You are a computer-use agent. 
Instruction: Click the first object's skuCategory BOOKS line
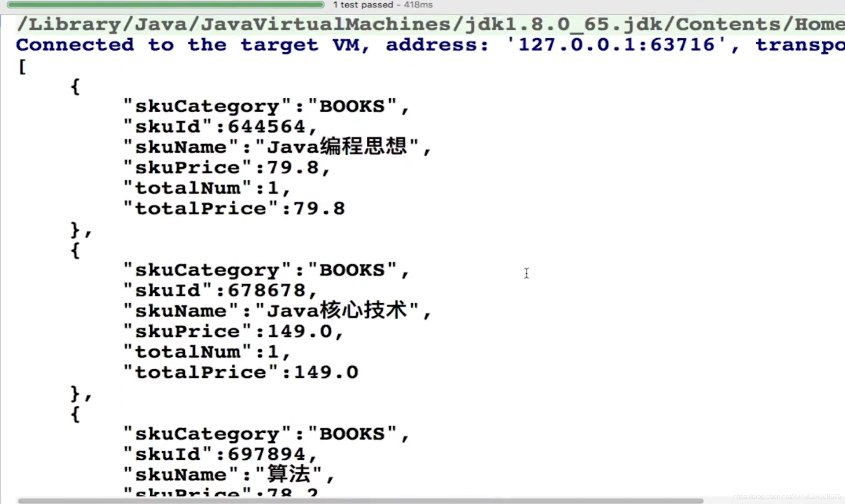pos(266,107)
